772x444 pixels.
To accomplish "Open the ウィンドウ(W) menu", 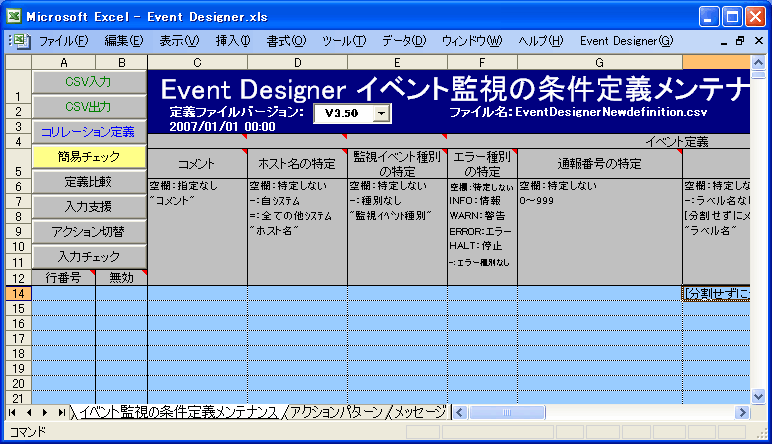I will [x=472, y=41].
